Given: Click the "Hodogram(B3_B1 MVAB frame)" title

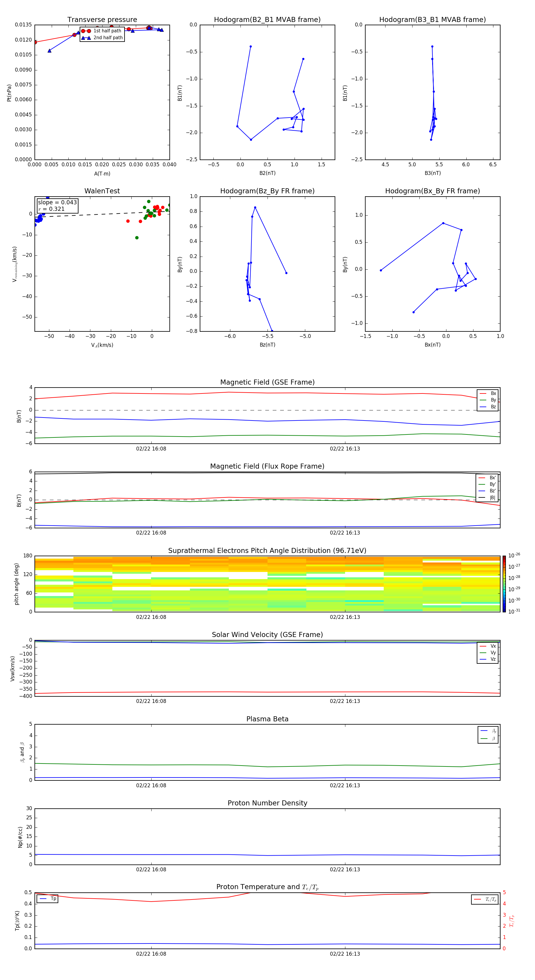Looking at the screenshot, I should click(x=432, y=19).
